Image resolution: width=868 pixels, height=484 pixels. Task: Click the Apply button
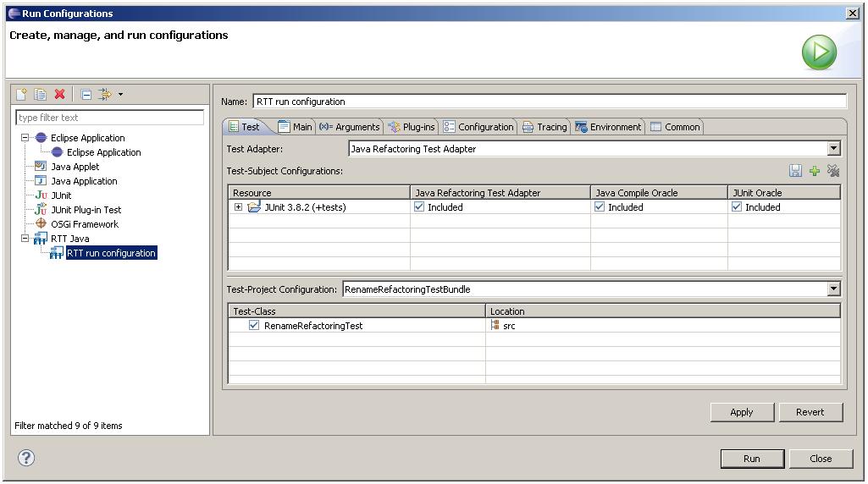(x=742, y=412)
